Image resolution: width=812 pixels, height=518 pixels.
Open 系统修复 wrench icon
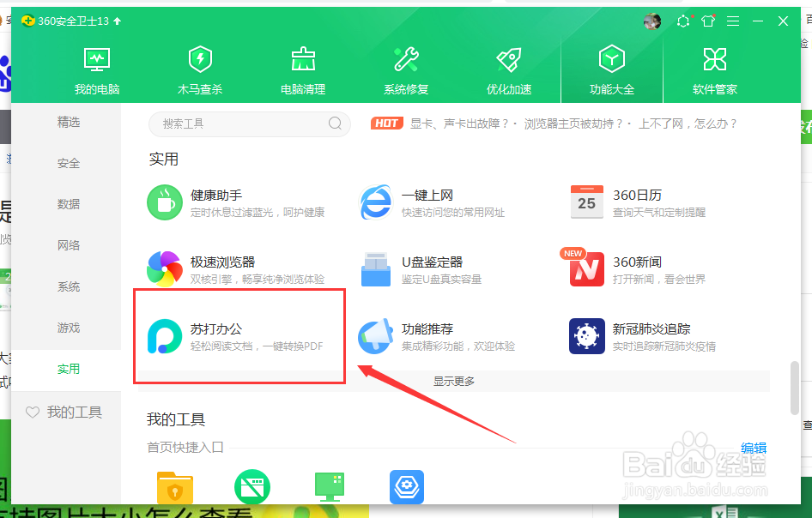point(406,59)
